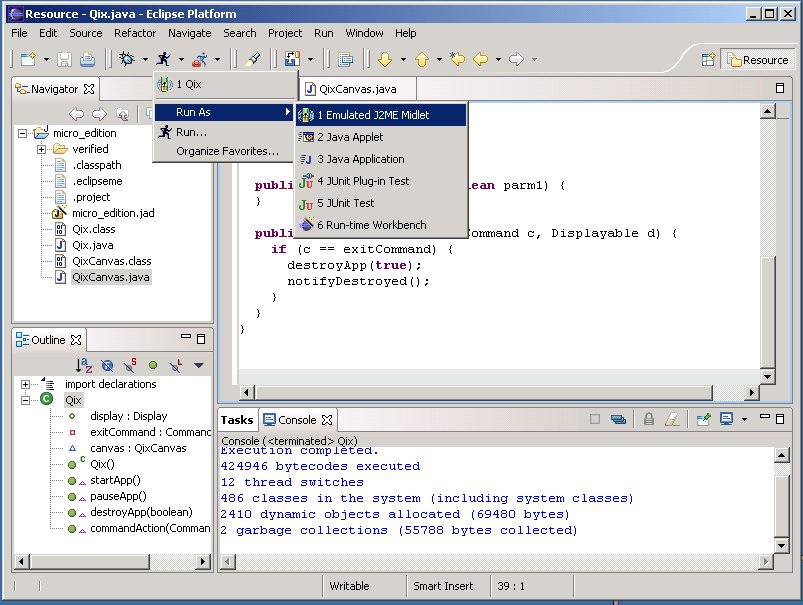Select Qix.java in Navigator
803x605 pixels.
pos(93,245)
